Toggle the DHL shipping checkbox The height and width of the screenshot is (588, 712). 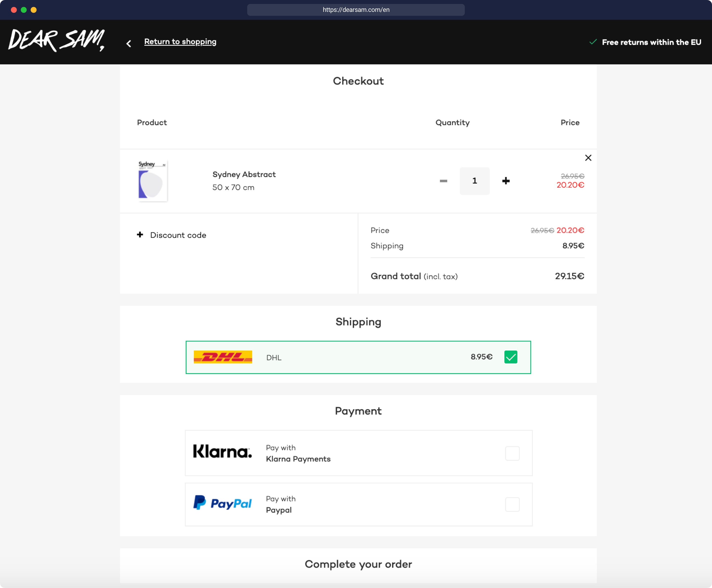click(510, 357)
